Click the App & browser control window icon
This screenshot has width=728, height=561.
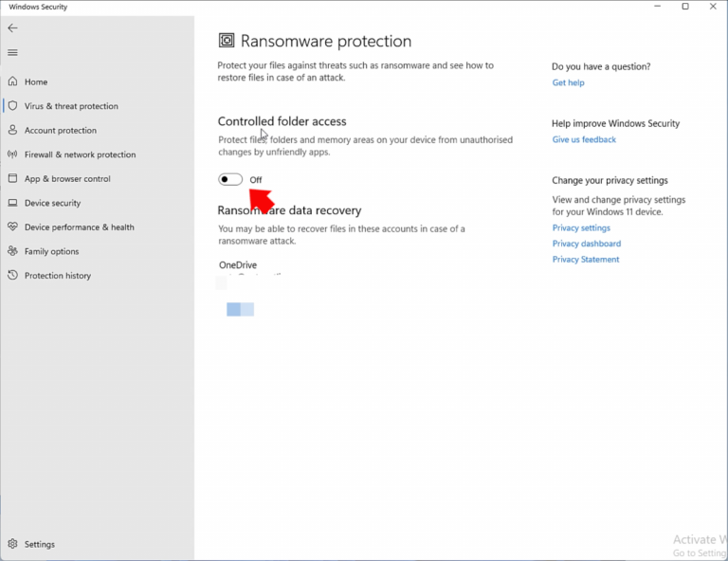click(13, 178)
